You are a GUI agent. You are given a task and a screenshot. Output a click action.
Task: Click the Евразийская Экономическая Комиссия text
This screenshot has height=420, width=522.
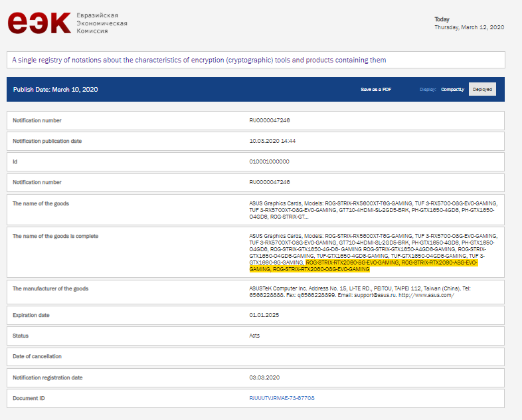pyautogui.click(x=102, y=23)
